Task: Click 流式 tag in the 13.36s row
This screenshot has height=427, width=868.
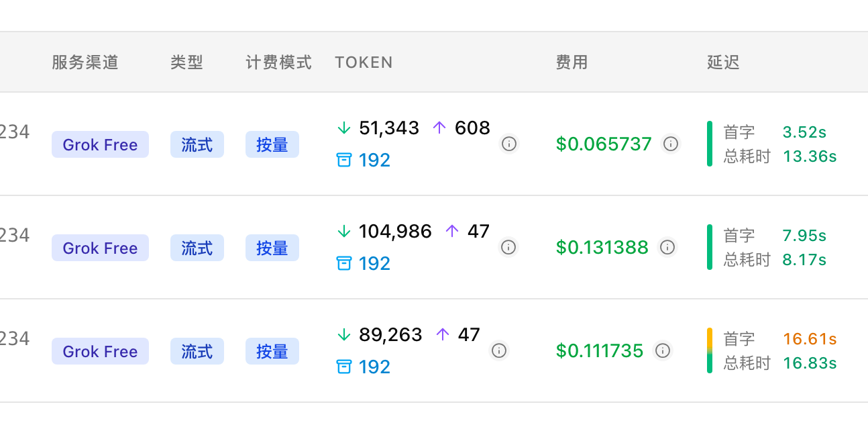Action: [197, 144]
